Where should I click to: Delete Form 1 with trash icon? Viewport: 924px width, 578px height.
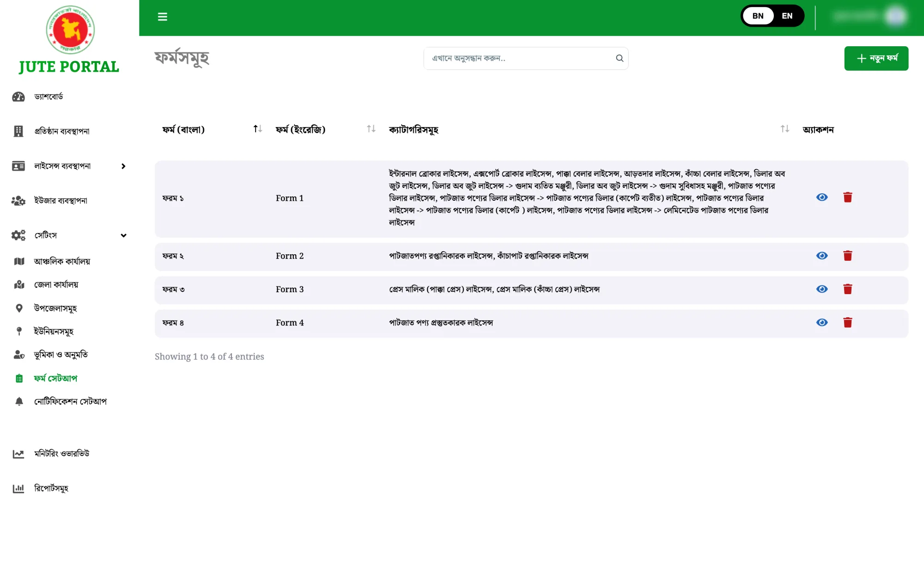tap(847, 197)
